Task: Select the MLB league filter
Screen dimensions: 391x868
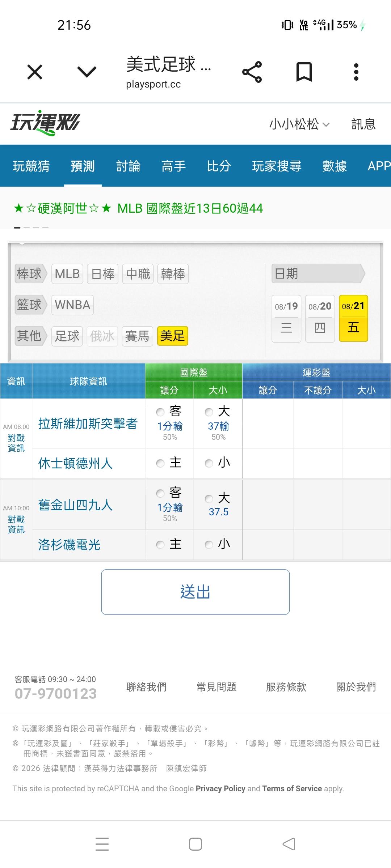Action: (67, 274)
